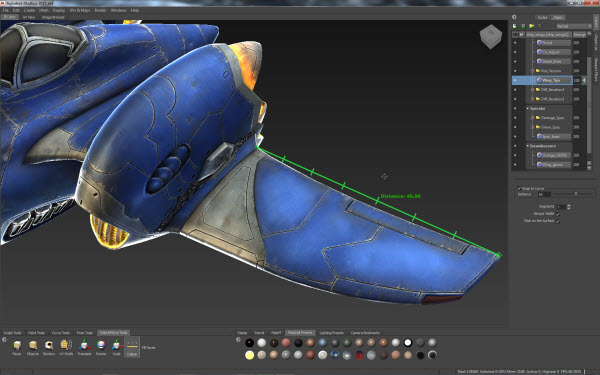The image size is (600, 375).
Task: Open the Wing_Tips strength slider arrow
Action: (584, 80)
